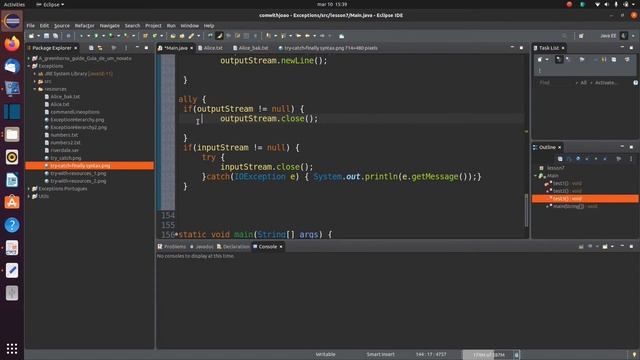Open Alice_bak.txt in Package Explorer
Image resolution: width=640 pixels, height=360 pixels.
tap(65, 97)
